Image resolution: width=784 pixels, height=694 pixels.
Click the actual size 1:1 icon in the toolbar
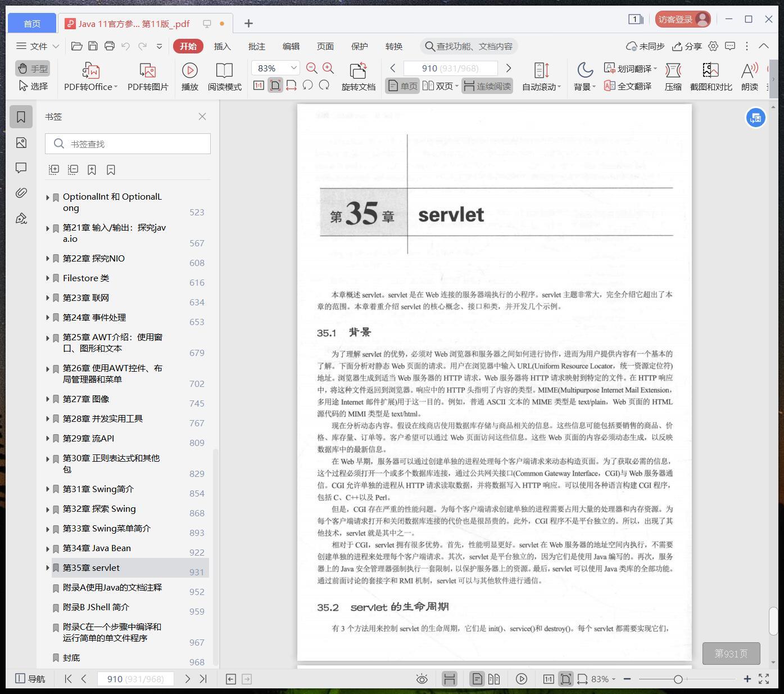coord(259,85)
